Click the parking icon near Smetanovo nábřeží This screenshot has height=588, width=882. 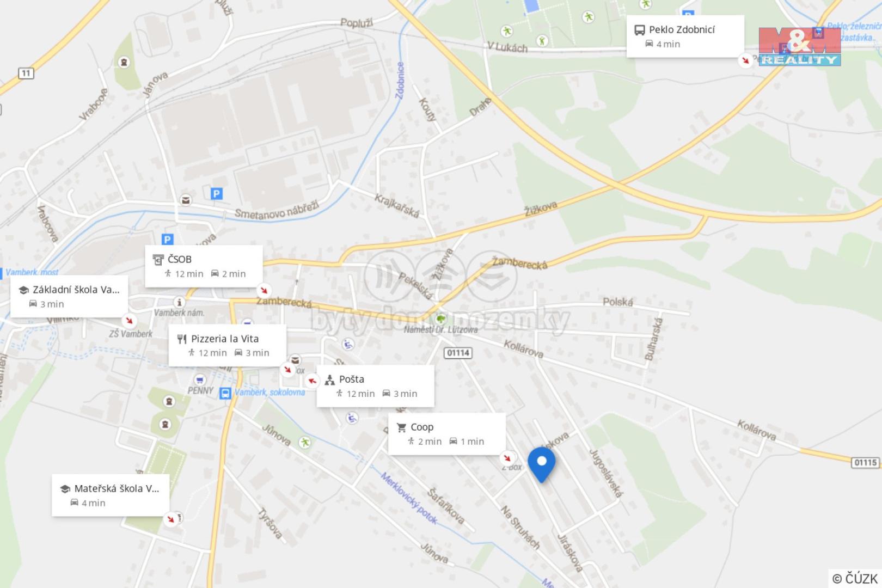[x=216, y=193]
